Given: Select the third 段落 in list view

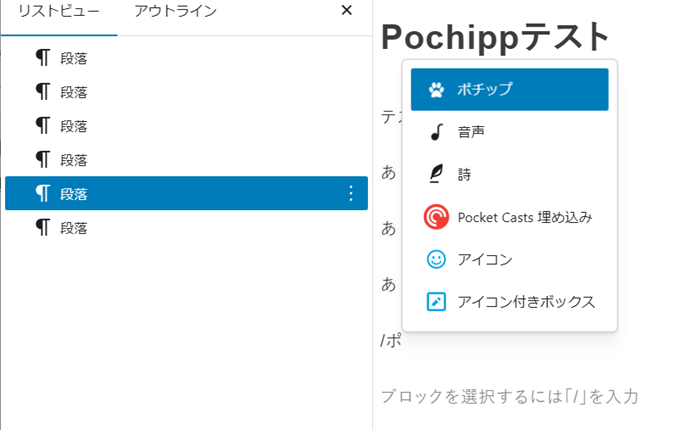Looking at the screenshot, I should (74, 126).
